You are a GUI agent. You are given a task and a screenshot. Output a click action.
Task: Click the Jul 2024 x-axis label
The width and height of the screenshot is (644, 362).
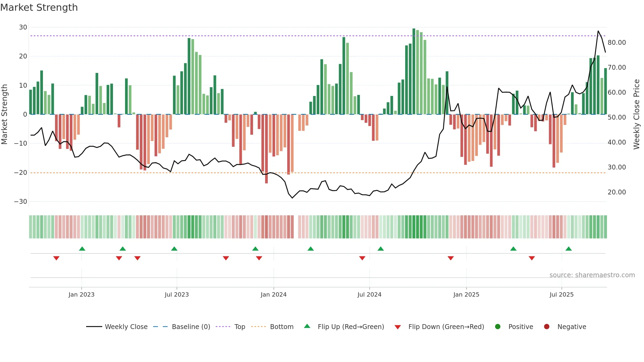click(x=369, y=295)
